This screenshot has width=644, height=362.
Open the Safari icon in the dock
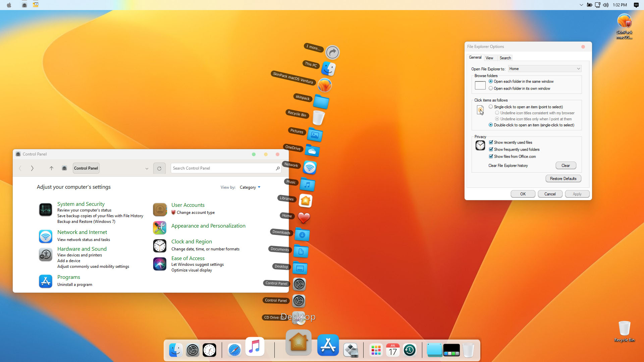[234, 350]
